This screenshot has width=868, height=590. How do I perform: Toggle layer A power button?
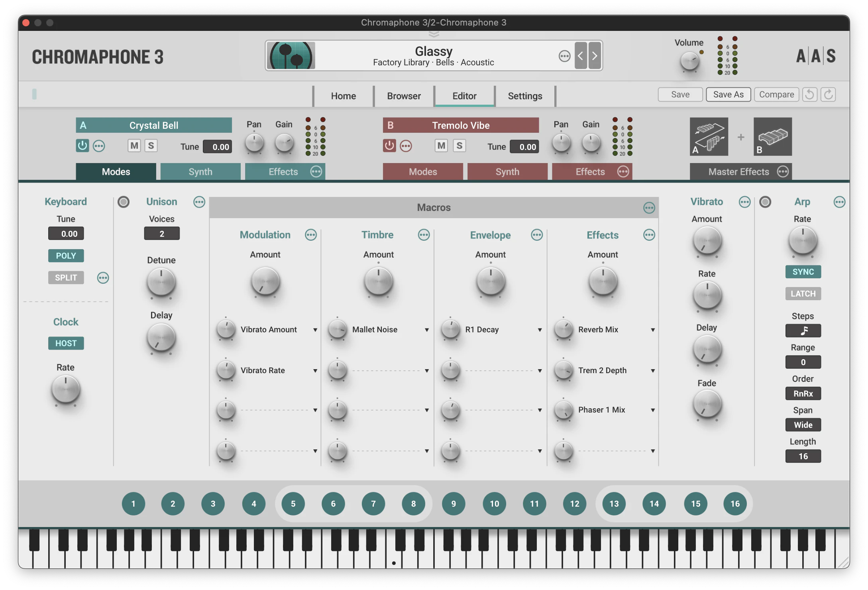(x=82, y=146)
